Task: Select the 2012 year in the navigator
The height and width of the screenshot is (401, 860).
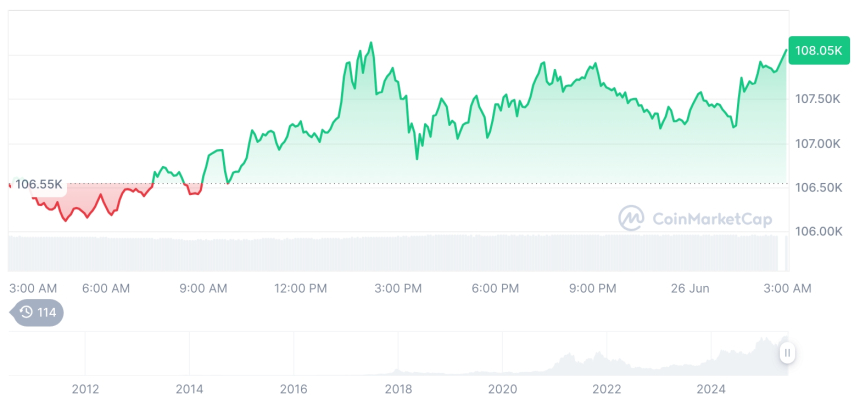Action: click(x=85, y=389)
